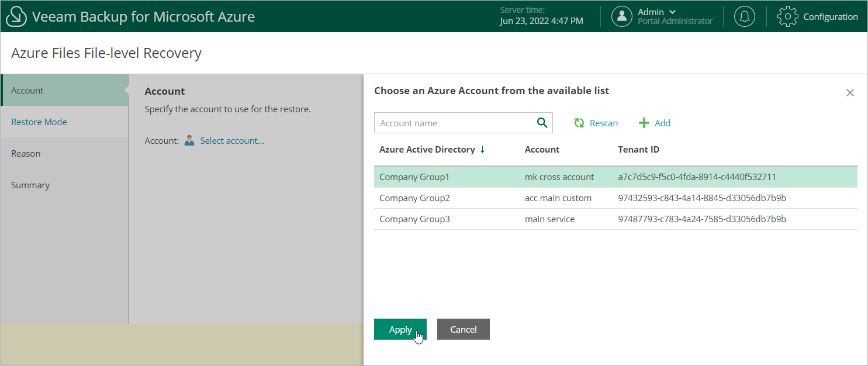Expand the Admin user dropdown arrow

672,12
